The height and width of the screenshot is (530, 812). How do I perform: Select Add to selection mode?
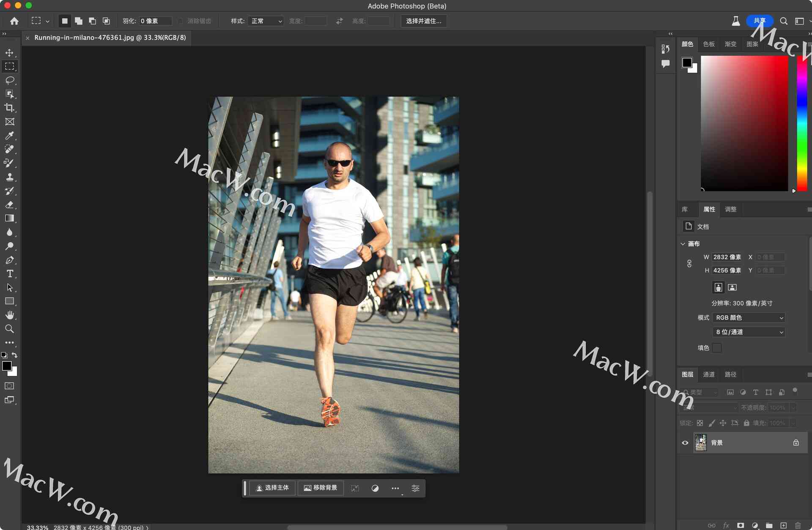pyautogui.click(x=79, y=21)
